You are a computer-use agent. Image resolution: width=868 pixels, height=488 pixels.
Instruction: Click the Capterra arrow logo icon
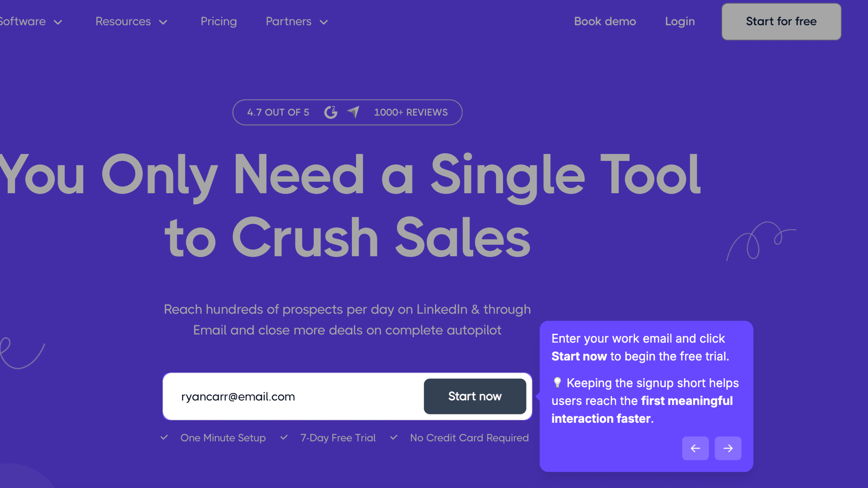(353, 112)
